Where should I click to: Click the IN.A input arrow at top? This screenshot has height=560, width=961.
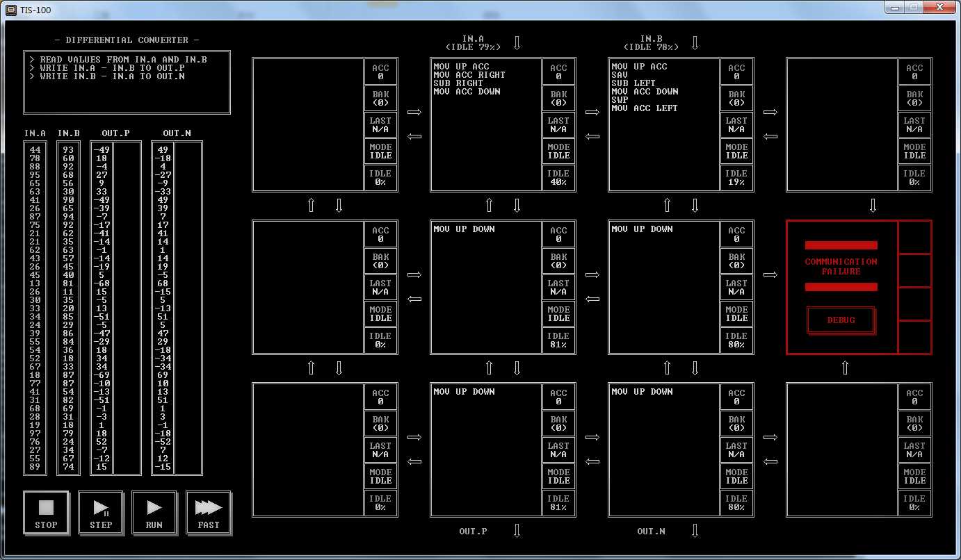tap(517, 43)
